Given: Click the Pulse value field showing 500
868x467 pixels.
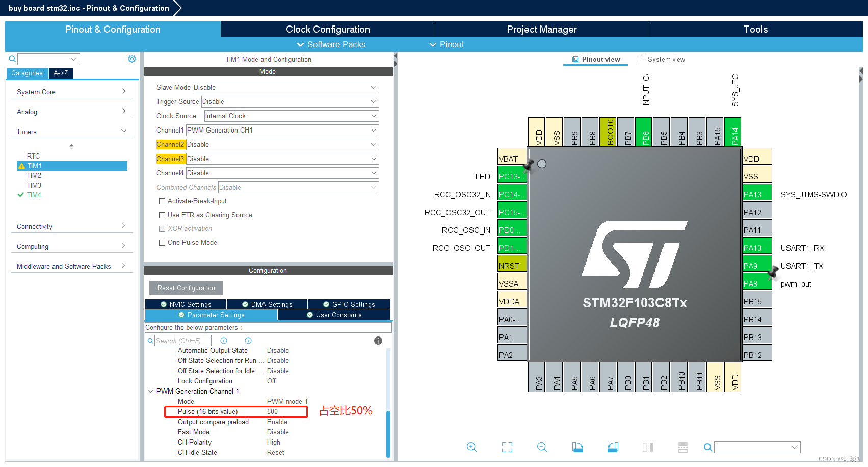Looking at the screenshot, I should coord(273,411).
